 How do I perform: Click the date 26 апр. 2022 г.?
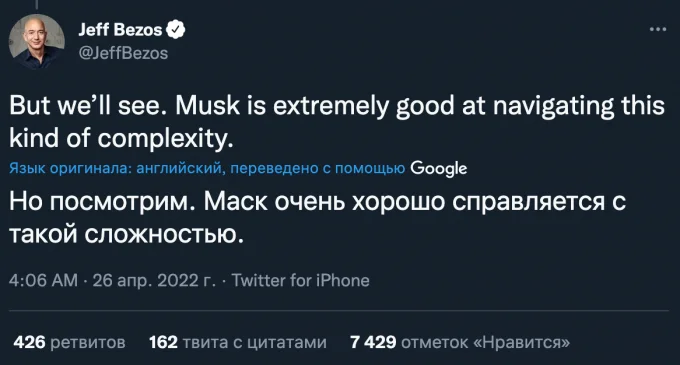point(154,280)
